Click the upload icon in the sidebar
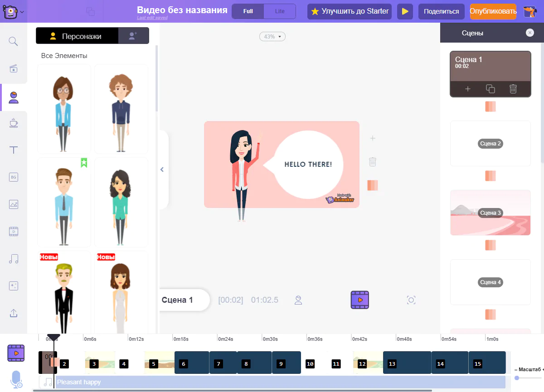The height and width of the screenshot is (392, 544). point(14,313)
